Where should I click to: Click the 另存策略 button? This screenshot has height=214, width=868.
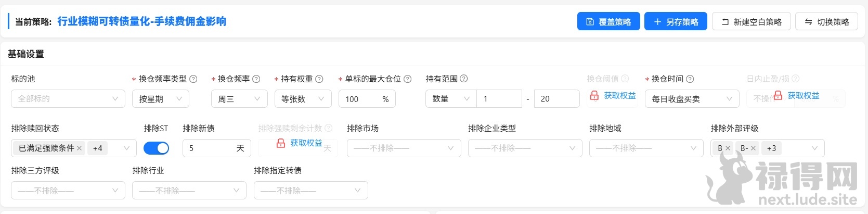click(676, 22)
